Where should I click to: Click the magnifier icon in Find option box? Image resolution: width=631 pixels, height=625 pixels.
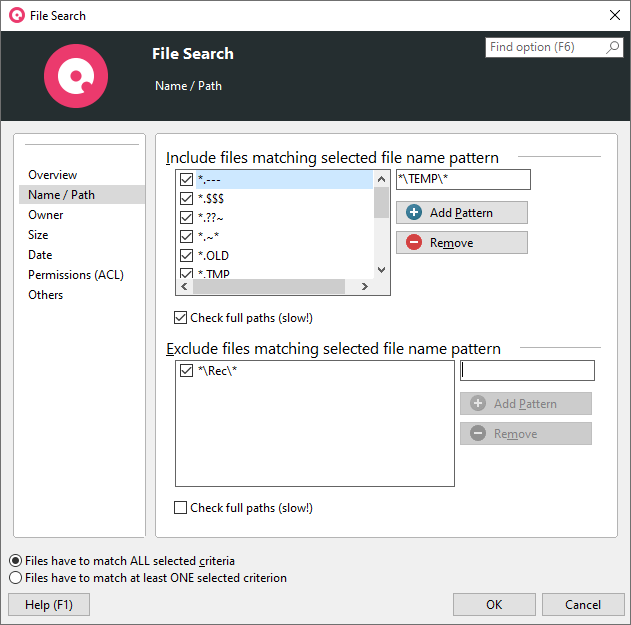point(613,48)
